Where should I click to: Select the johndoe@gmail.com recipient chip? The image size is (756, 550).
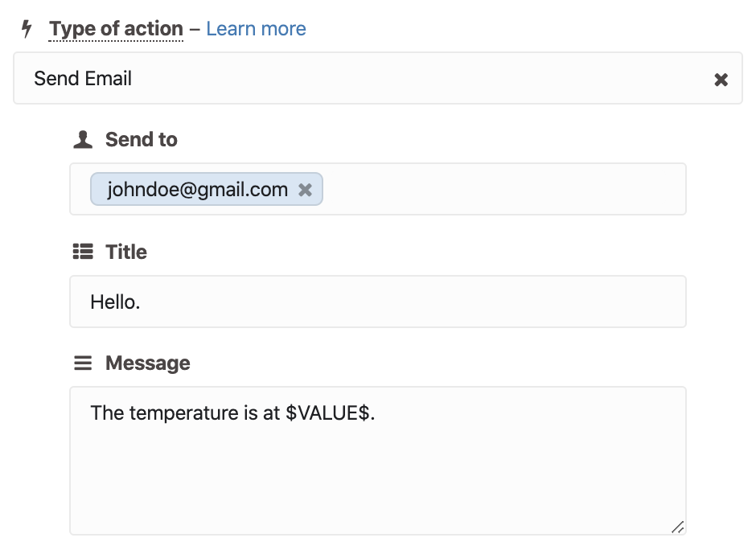click(198, 189)
